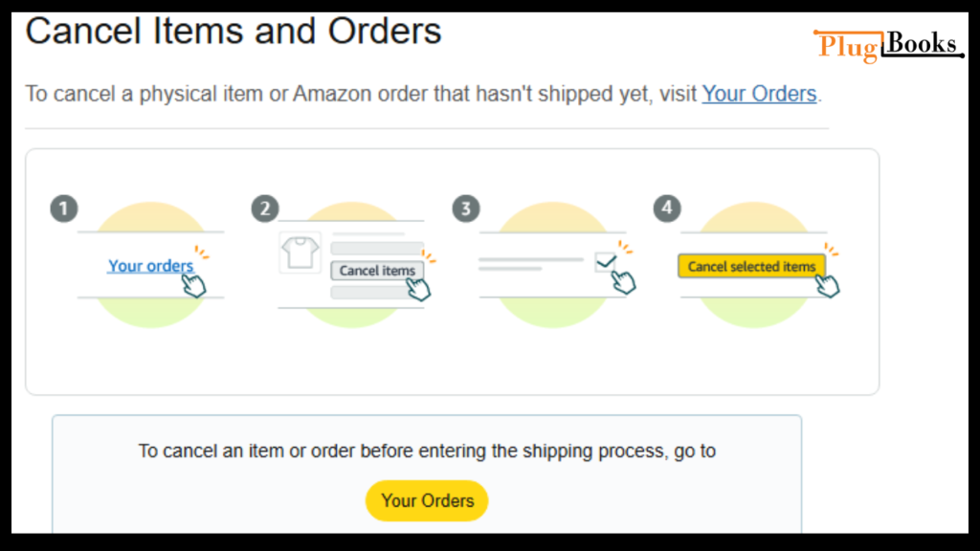Click the PlugBooks logo
This screenshot has width=980, height=551.
[889, 46]
